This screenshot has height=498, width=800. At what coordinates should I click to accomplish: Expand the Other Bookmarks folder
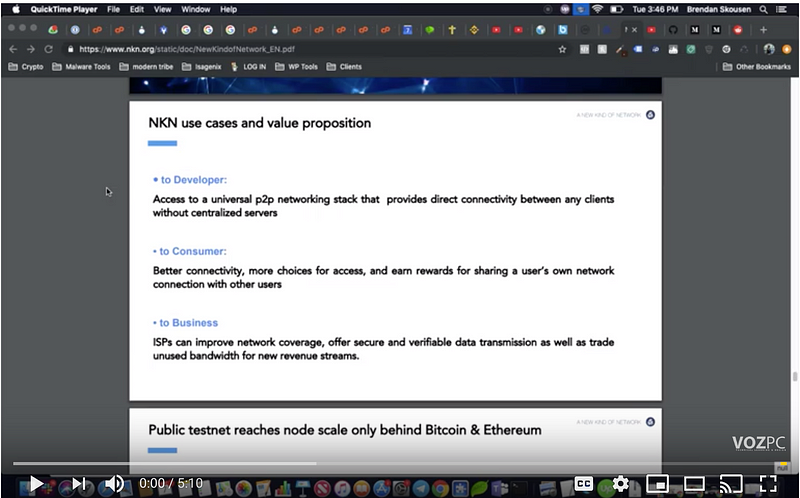pyautogui.click(x=757, y=67)
